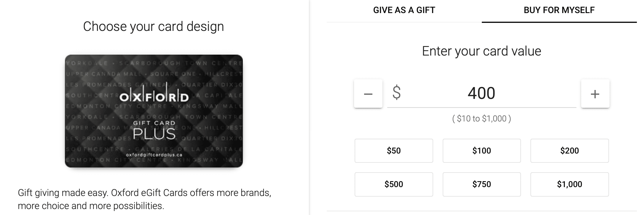Choose the $50 preset amount
Screen dimensions: 644x215
click(394, 151)
